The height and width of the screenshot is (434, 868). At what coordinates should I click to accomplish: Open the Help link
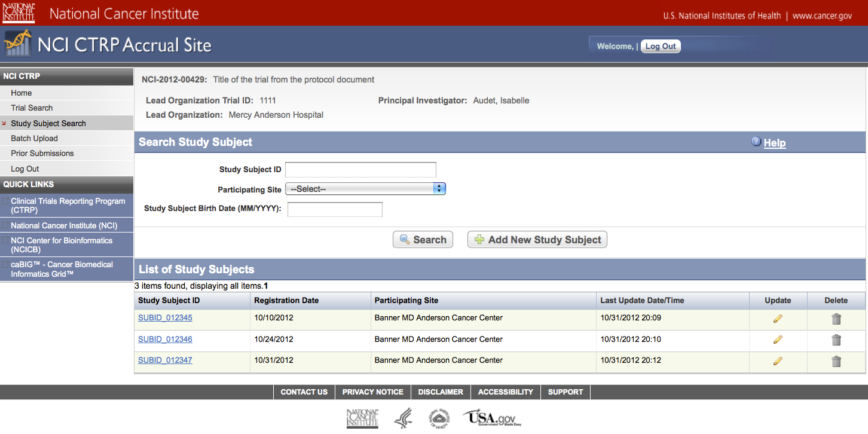click(774, 143)
